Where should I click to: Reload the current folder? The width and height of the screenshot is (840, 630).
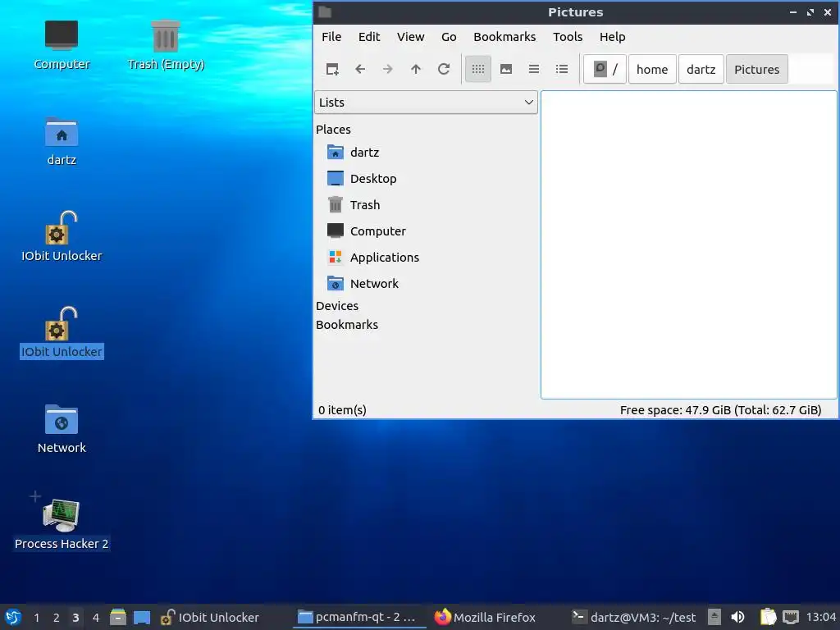444,69
